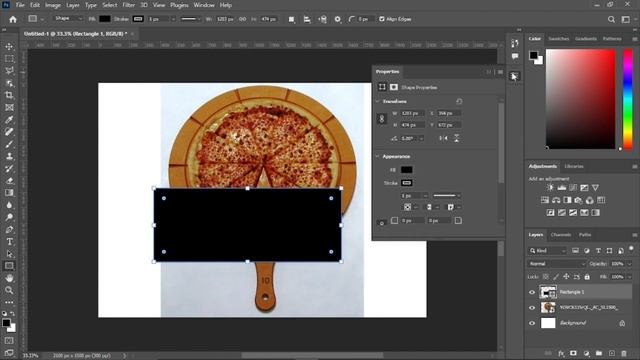Collapse the Transform section
This screenshot has height=360, width=640.
coord(377,101)
